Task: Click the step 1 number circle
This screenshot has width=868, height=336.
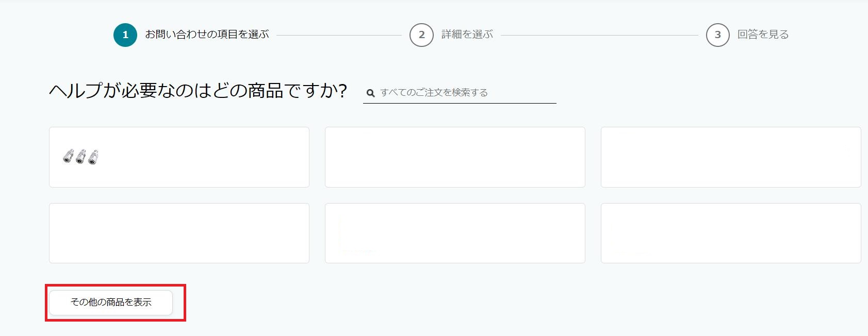Action: pos(125,35)
